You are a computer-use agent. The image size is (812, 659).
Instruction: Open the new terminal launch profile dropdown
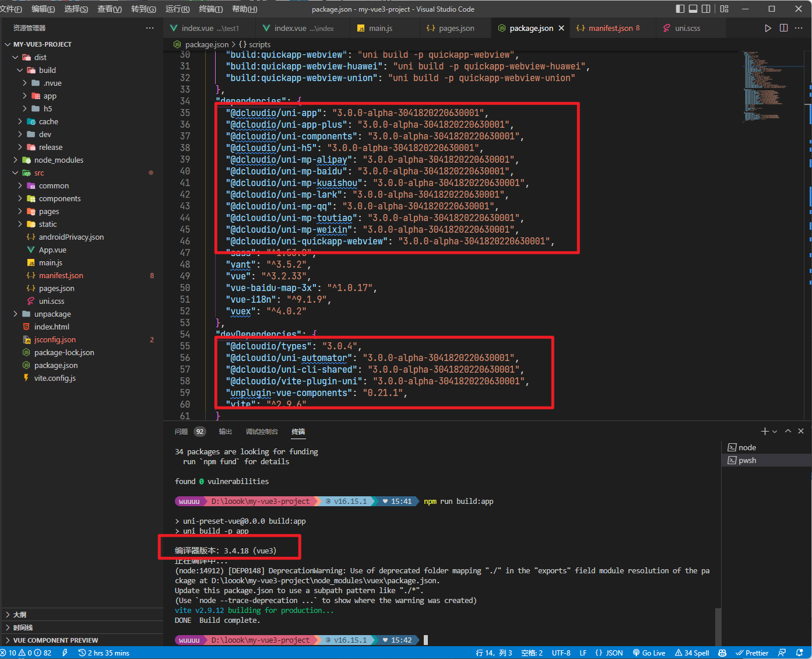(775, 432)
